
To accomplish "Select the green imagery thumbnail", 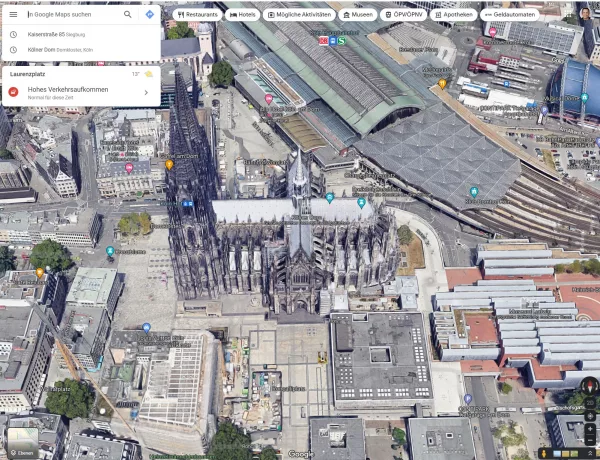I will pyautogui.click(x=574, y=453).
